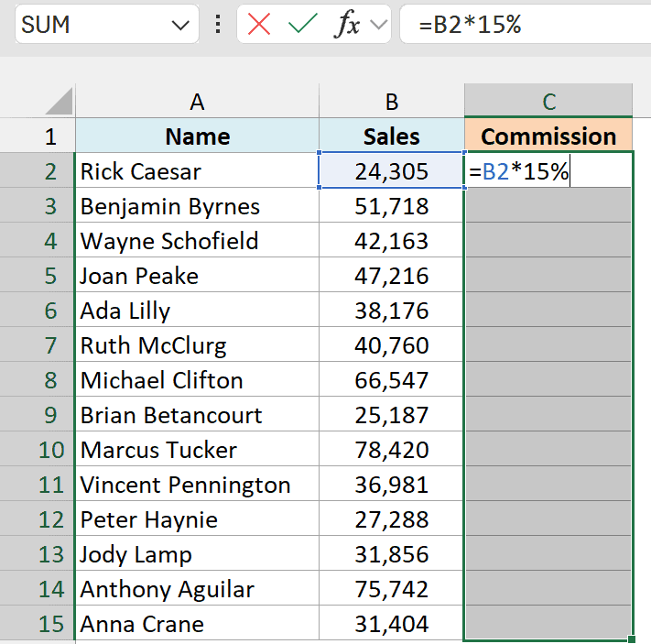The width and height of the screenshot is (651, 644).
Task: Click sales value 75,742
Action: click(x=392, y=588)
